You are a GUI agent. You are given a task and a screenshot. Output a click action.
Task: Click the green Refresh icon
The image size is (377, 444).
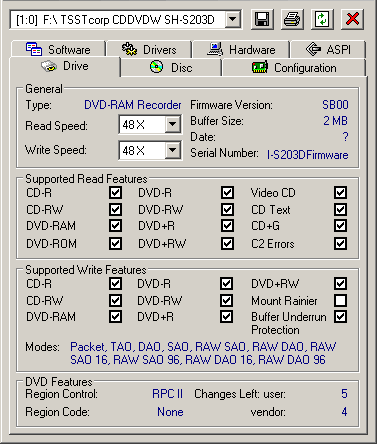pos(322,19)
